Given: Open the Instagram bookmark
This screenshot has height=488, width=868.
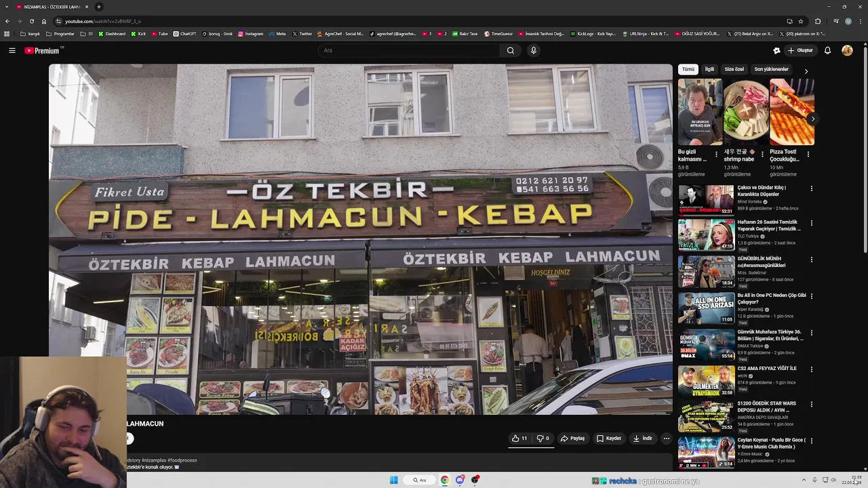Looking at the screenshot, I should tap(250, 33).
